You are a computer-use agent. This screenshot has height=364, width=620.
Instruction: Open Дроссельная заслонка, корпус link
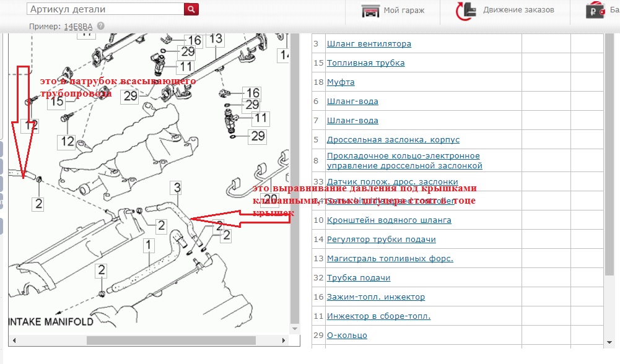[x=393, y=140]
